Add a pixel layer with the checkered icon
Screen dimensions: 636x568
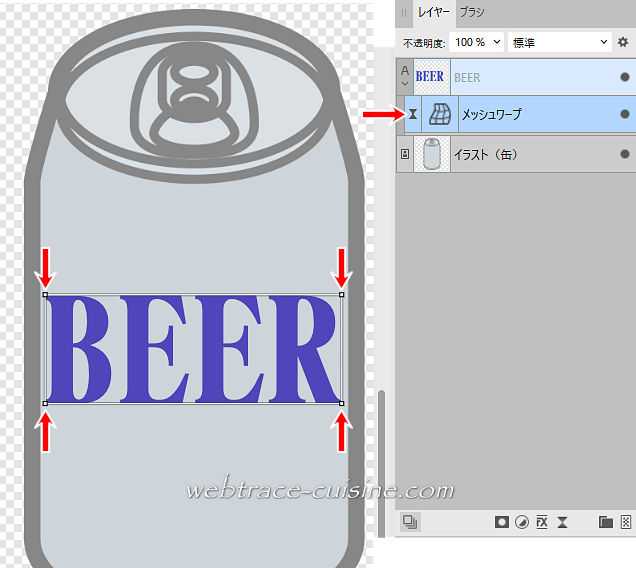pos(625,522)
